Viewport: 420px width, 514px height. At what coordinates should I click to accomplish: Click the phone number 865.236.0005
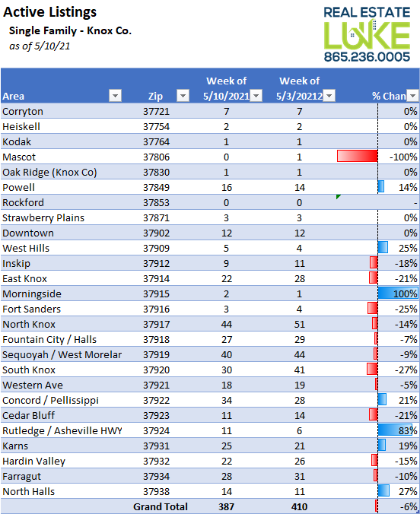tap(367, 57)
